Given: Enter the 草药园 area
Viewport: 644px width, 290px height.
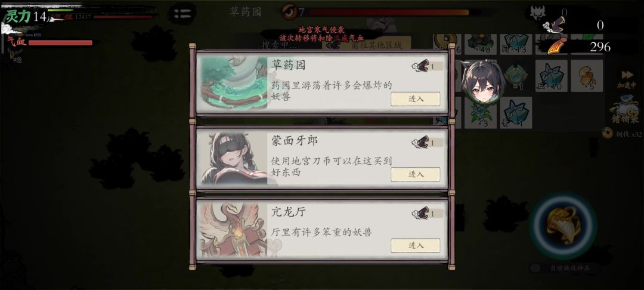Looking at the screenshot, I should click(x=415, y=99).
